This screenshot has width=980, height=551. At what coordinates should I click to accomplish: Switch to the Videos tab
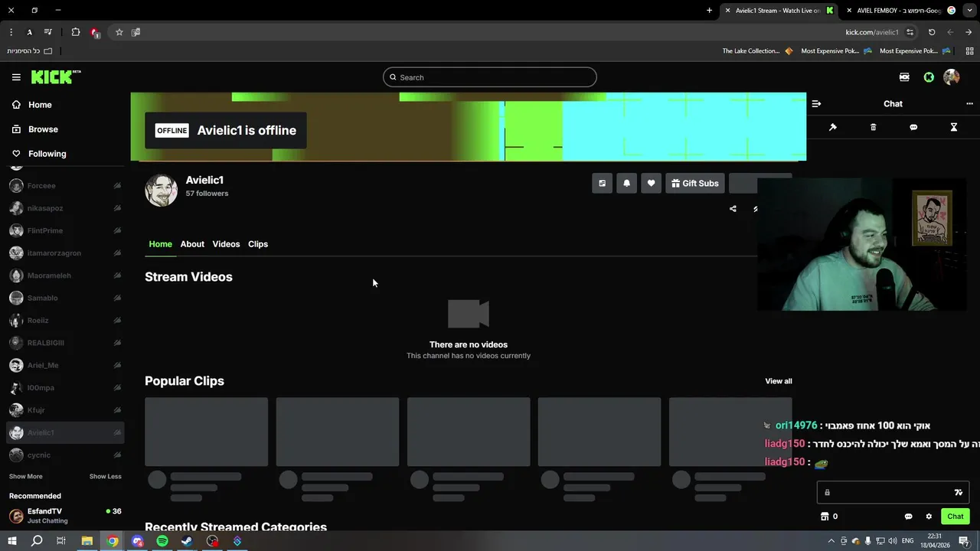(226, 244)
